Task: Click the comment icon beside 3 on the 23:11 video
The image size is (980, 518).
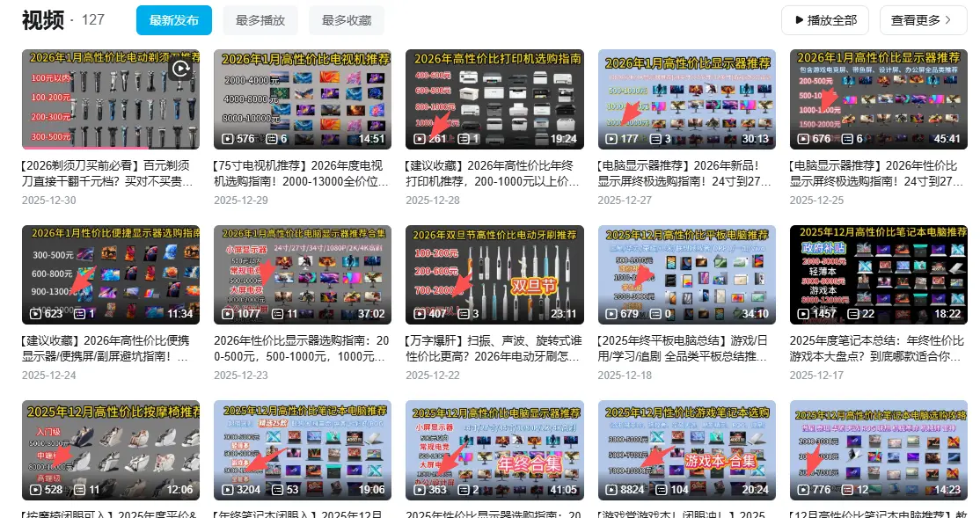Action: (463, 314)
